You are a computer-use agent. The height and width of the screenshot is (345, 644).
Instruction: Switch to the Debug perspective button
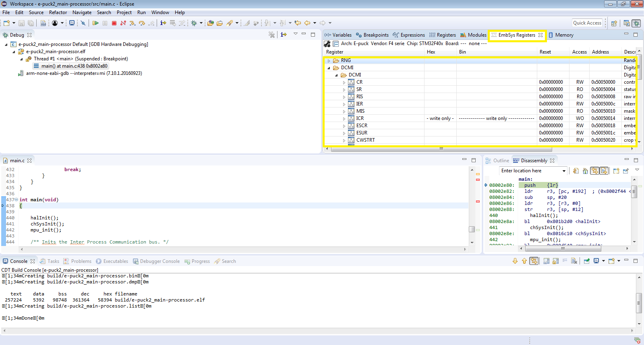pos(636,23)
